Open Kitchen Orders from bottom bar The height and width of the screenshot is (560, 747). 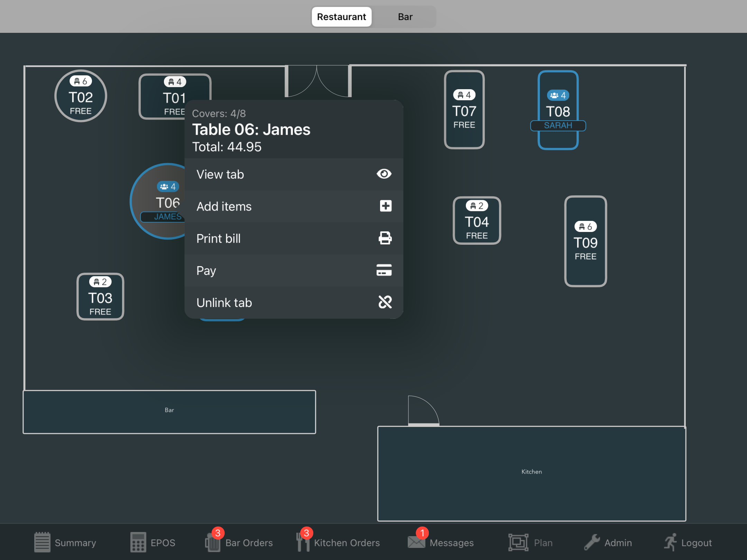338,542
